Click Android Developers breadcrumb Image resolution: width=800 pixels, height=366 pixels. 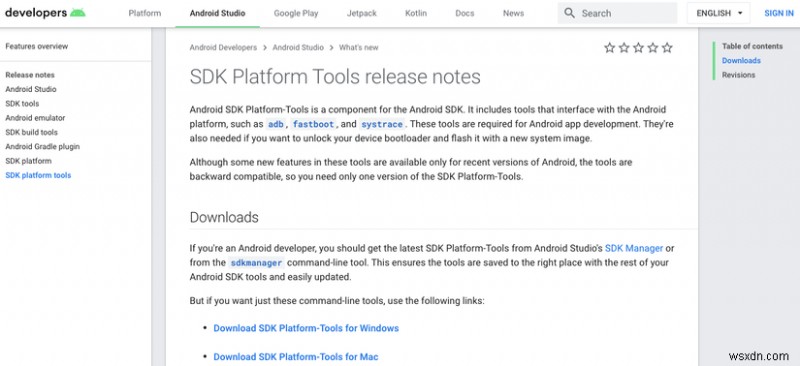[x=223, y=47]
